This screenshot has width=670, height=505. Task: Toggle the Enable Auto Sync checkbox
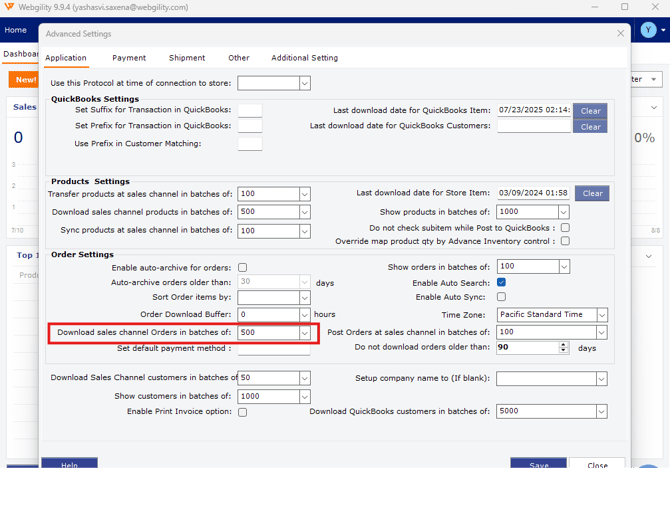(x=501, y=297)
